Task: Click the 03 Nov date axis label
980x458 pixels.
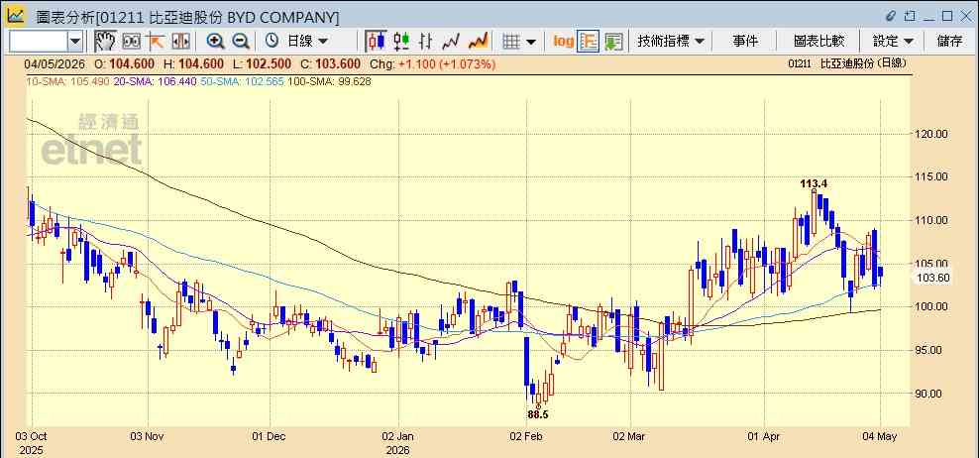Action: point(148,436)
